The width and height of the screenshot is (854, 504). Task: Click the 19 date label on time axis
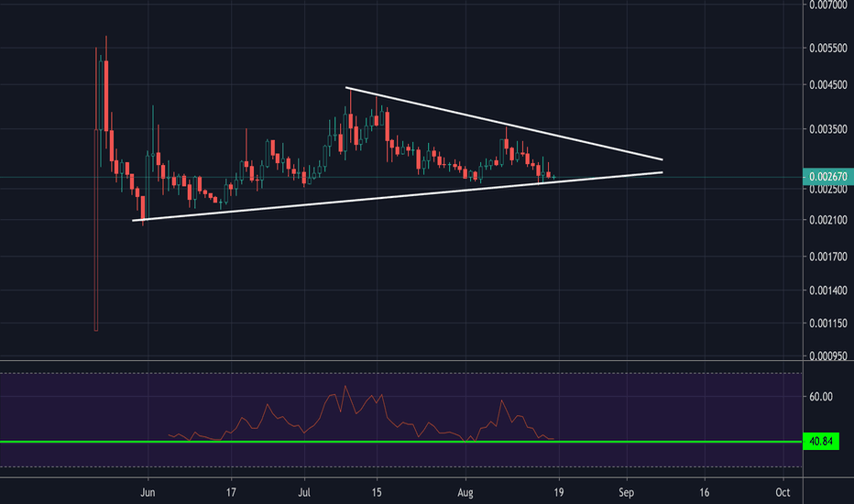[558, 493]
